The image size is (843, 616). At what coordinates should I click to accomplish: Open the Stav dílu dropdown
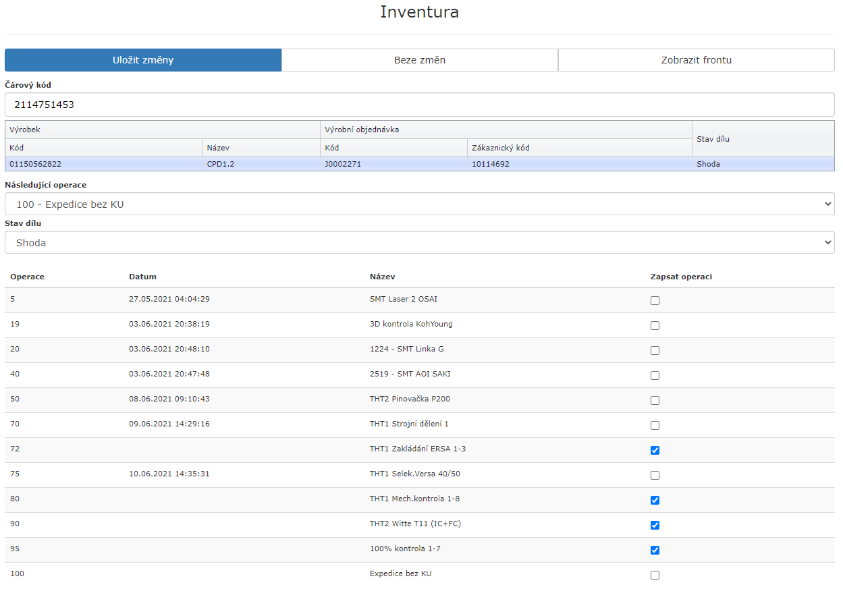click(419, 242)
